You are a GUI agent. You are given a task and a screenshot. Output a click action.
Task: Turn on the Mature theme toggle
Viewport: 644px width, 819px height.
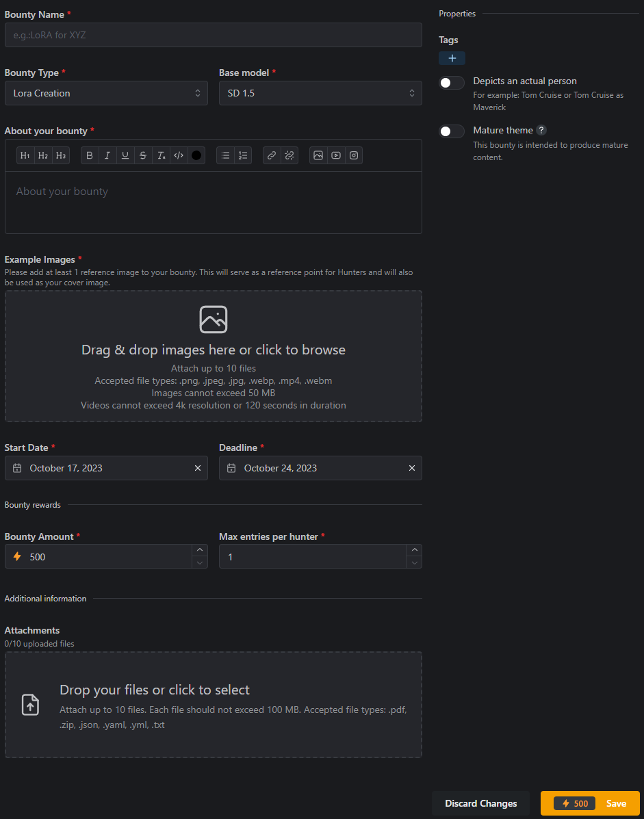pyautogui.click(x=452, y=131)
